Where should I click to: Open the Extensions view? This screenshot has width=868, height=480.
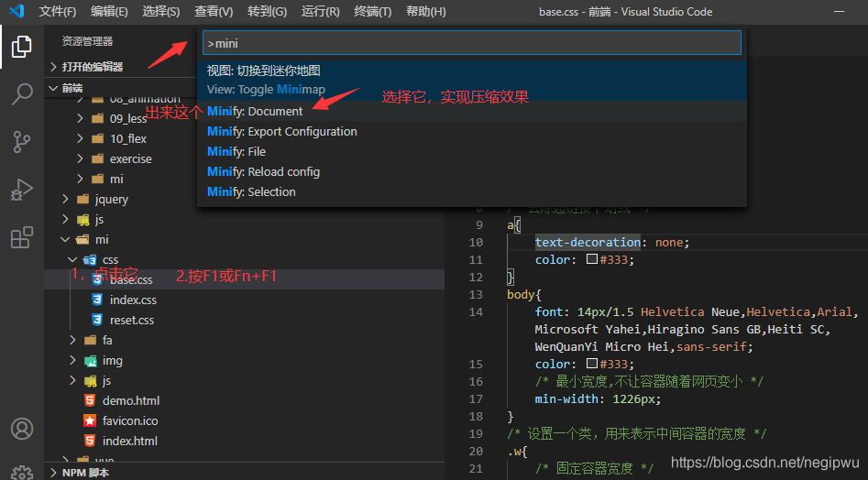(x=22, y=237)
